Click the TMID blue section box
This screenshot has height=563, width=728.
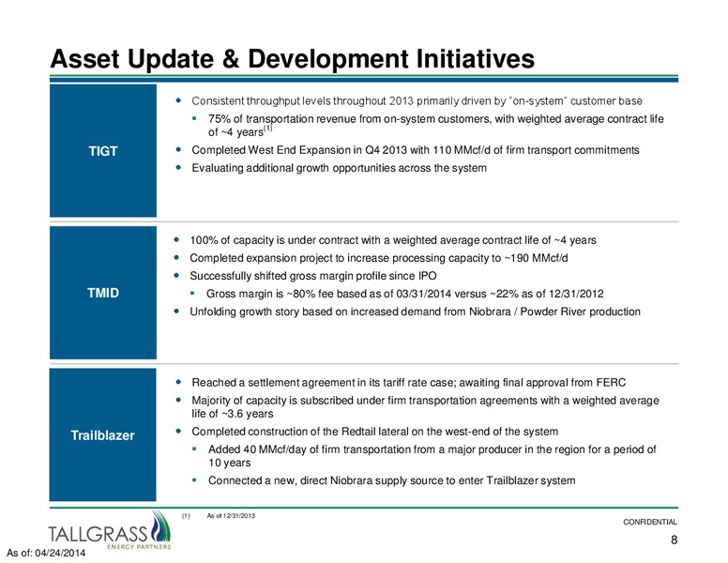103,293
